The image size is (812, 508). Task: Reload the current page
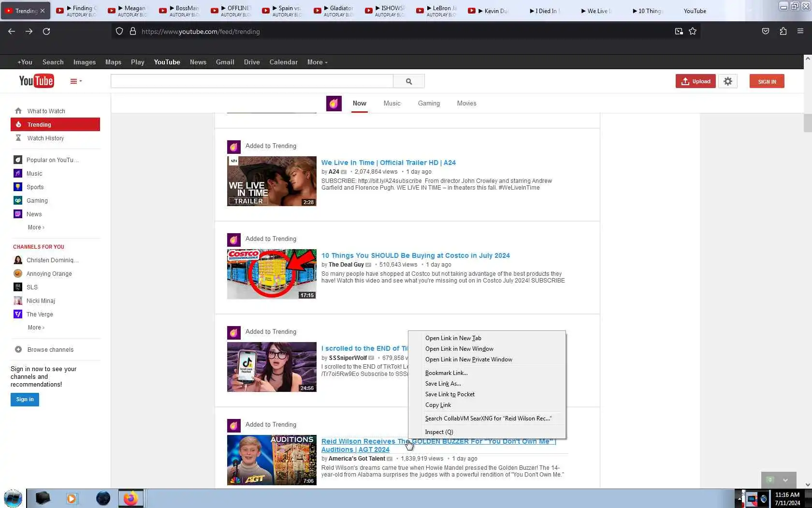point(46,31)
